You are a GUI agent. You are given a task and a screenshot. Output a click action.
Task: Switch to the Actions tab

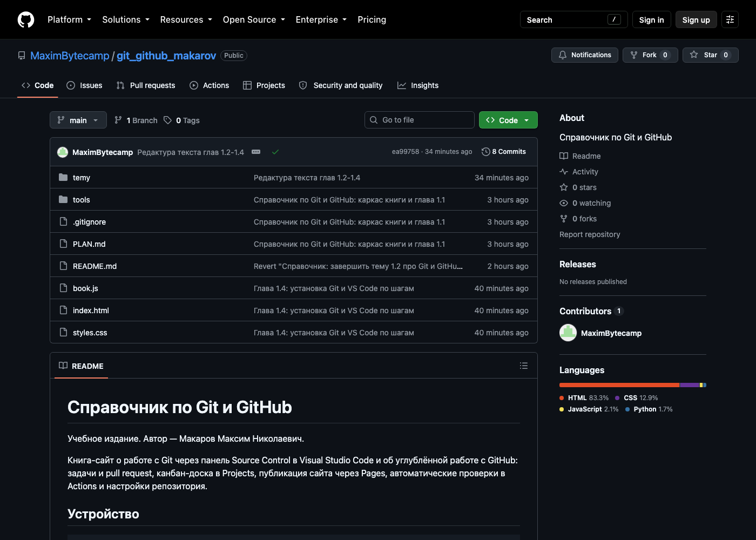coord(210,85)
